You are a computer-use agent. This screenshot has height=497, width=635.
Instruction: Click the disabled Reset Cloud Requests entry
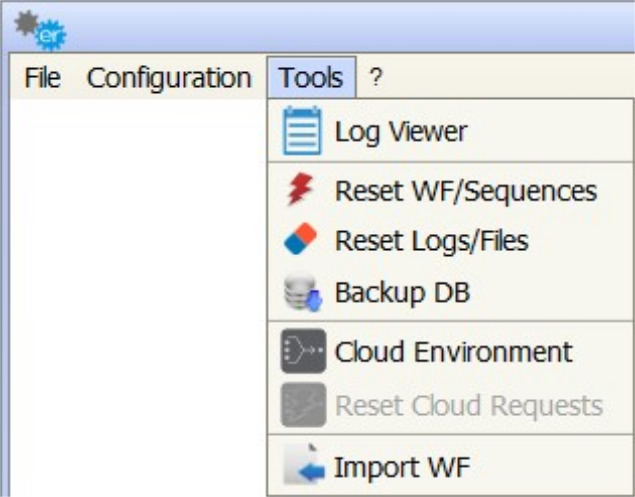468,405
